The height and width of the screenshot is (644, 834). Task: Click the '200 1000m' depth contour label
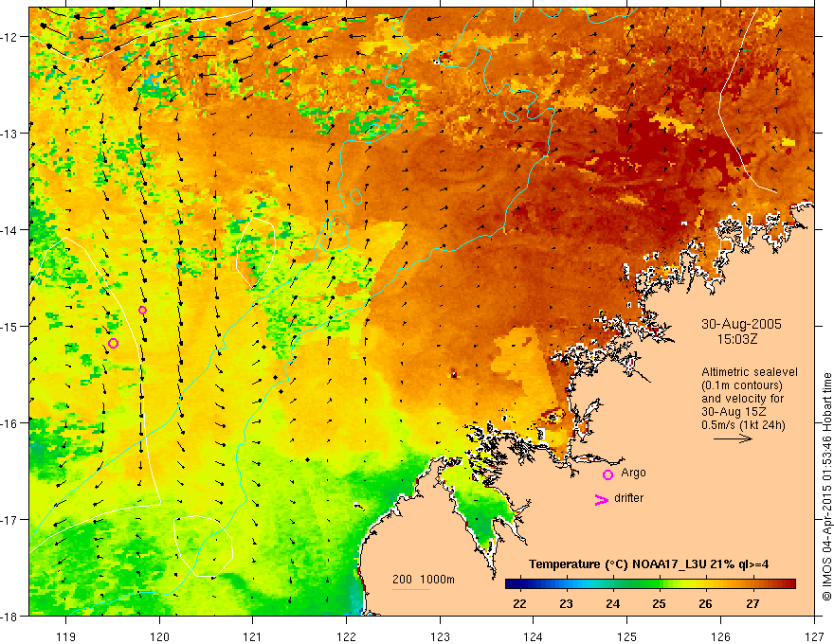pos(424,580)
